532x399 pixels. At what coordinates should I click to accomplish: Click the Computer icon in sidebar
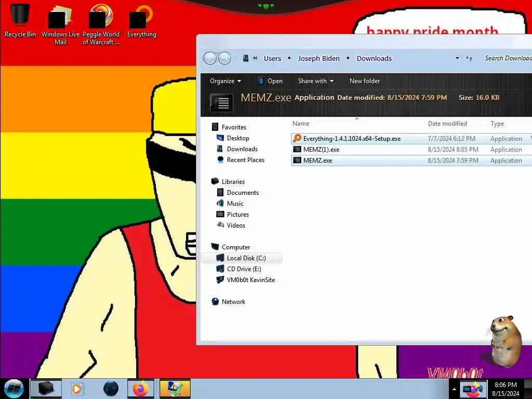(215, 247)
